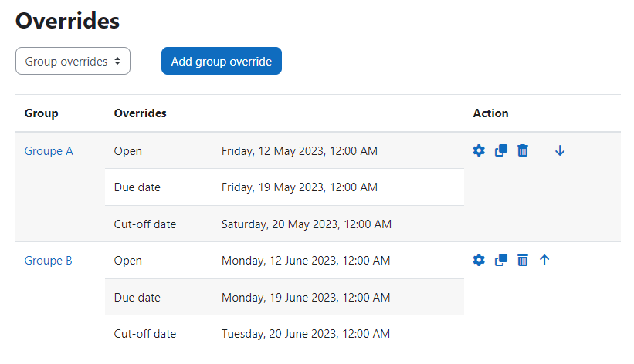634x364 pixels.
Task: Click Add group override button
Action: point(222,61)
